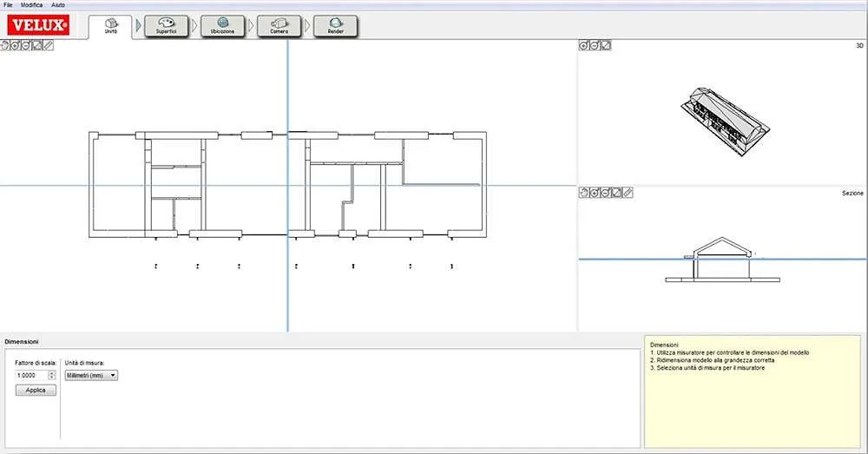The width and height of the screenshot is (868, 454).
Task: Zoom out on the floor plan view
Action: click(x=26, y=45)
